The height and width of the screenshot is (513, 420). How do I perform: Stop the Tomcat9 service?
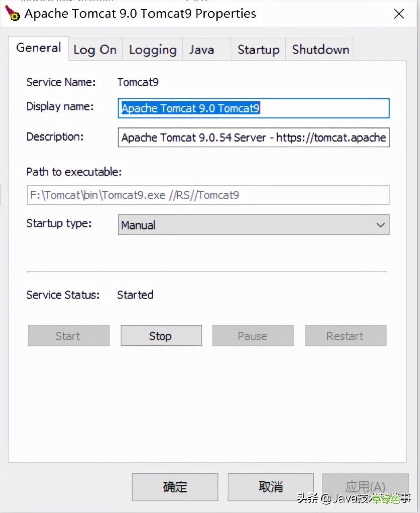click(x=161, y=336)
